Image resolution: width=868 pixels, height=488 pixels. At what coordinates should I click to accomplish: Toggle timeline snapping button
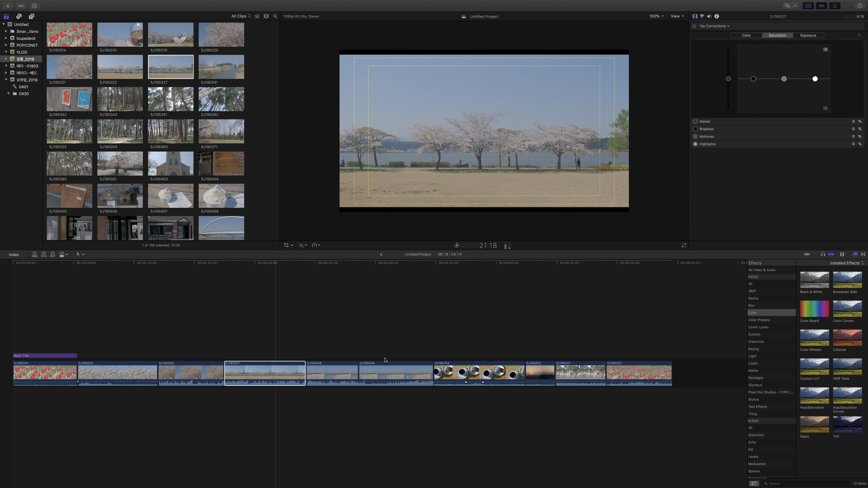coord(831,254)
